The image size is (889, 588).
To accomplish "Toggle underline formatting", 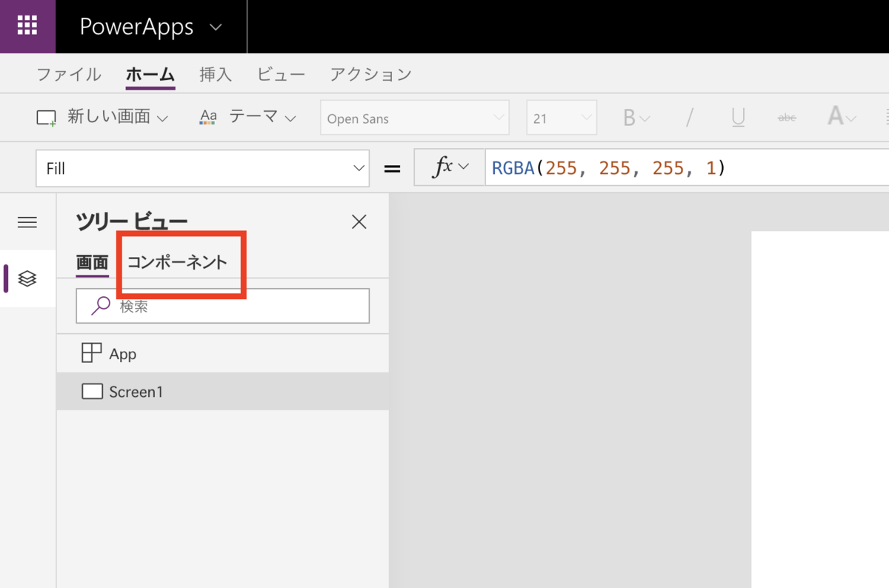I will click(x=738, y=118).
